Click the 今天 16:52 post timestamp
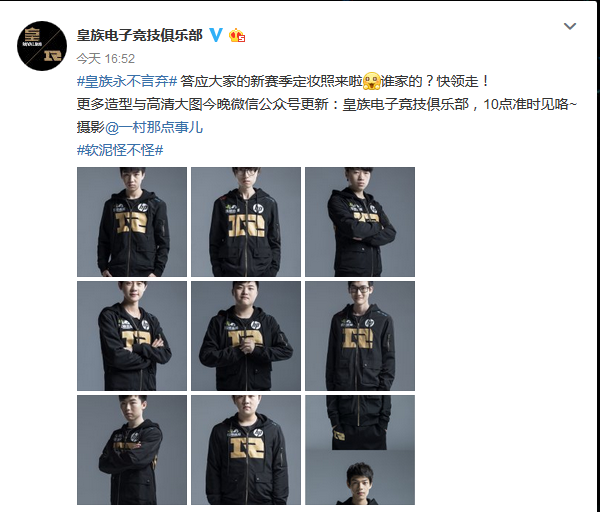Screen dimensions: 600x512 (x=106, y=59)
